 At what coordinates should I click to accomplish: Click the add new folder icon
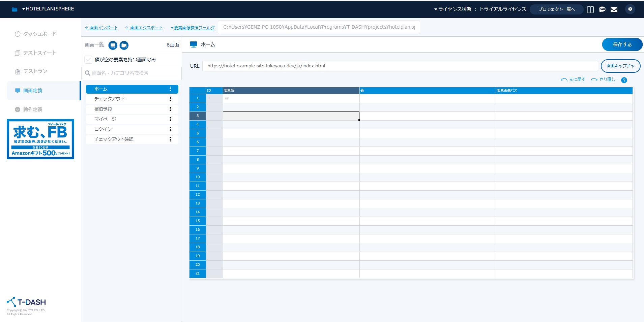point(124,45)
